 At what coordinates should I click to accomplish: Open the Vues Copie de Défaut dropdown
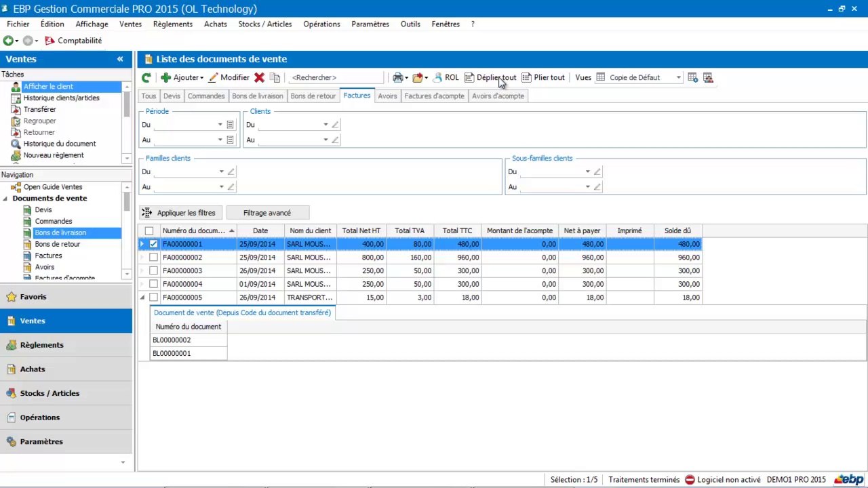pos(678,77)
